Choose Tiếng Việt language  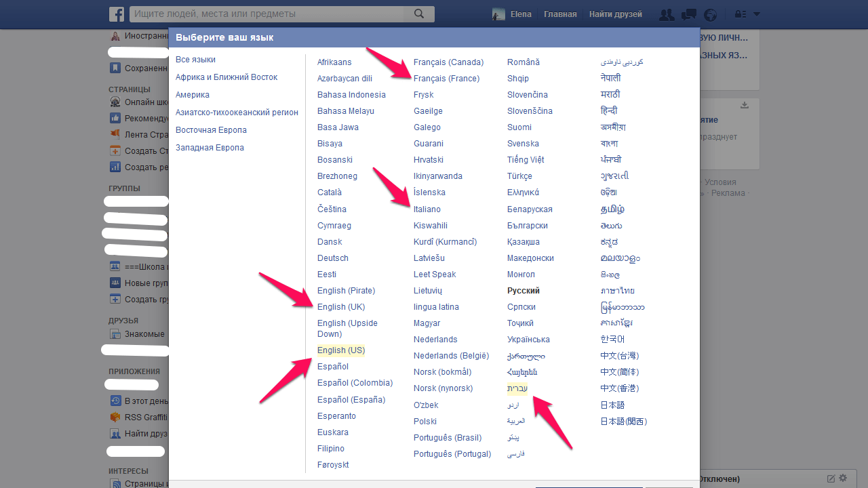pyautogui.click(x=526, y=160)
